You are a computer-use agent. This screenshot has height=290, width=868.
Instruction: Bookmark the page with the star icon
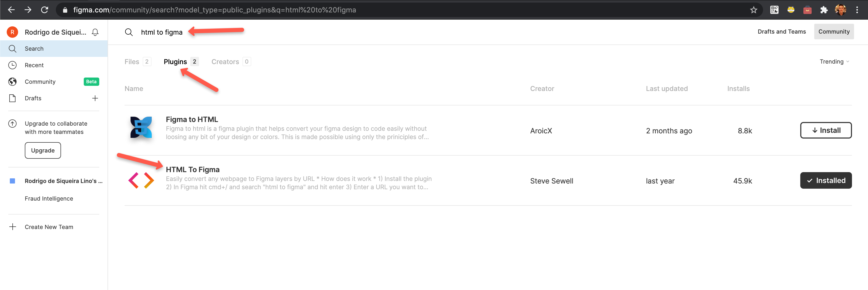coord(754,10)
